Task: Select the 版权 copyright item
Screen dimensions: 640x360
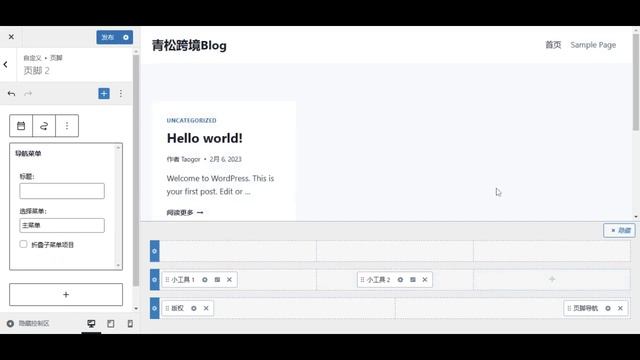Action: 177,308
